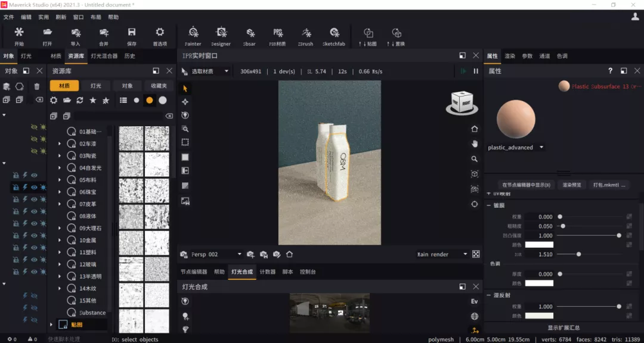The image size is (644, 343).
Task: Click the view orientation cube
Action: tap(462, 102)
